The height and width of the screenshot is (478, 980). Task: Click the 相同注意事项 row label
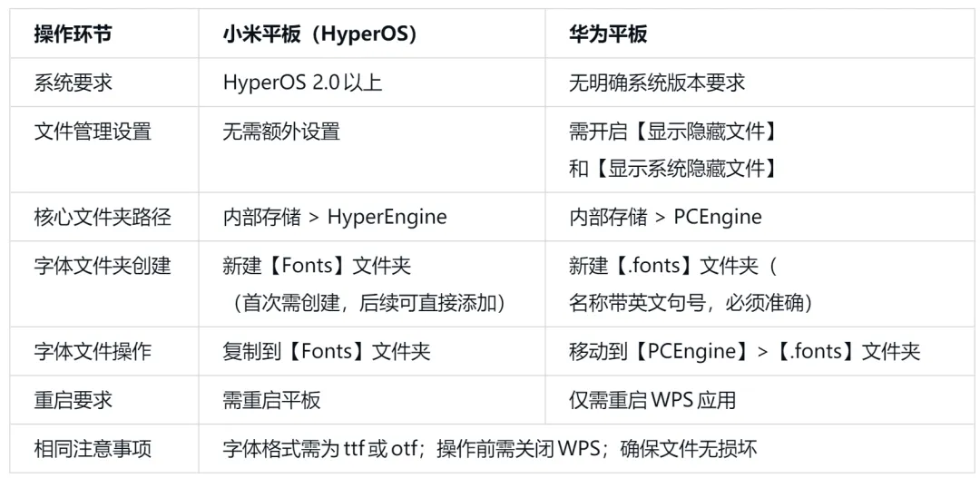(x=93, y=449)
